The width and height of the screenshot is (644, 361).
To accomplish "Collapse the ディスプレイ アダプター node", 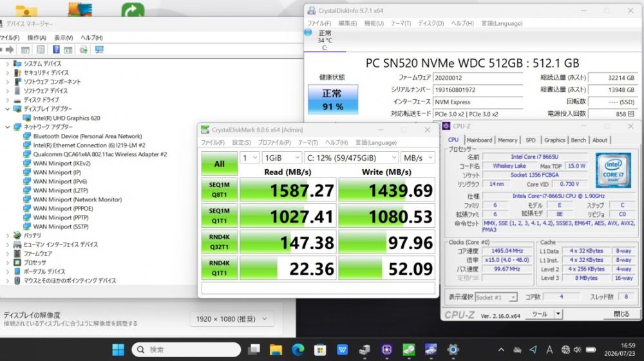I will (7, 109).
